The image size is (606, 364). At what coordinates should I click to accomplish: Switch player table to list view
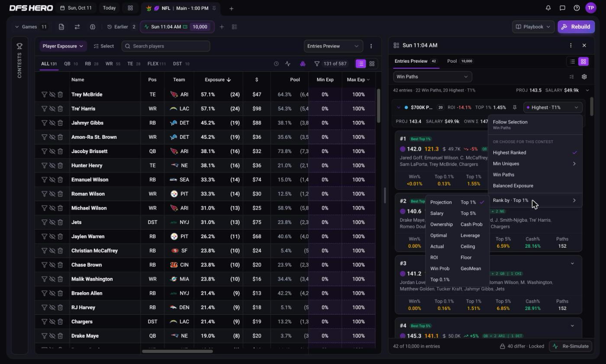click(361, 64)
